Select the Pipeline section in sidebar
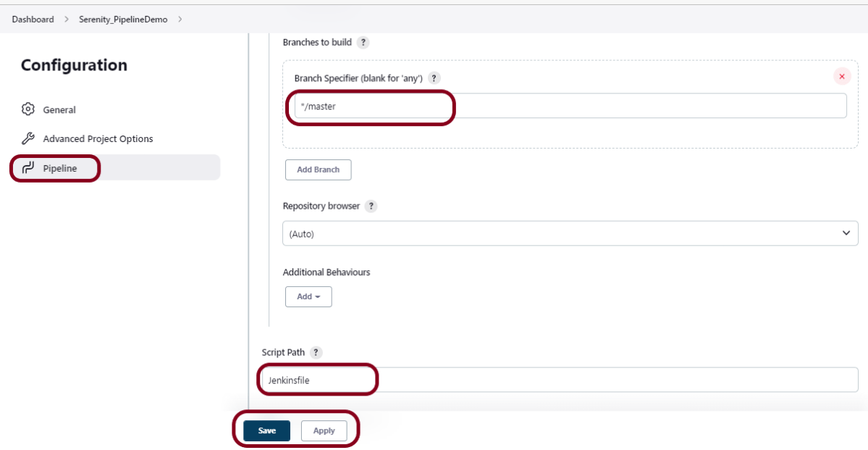The width and height of the screenshot is (868, 450). pyautogui.click(x=59, y=169)
